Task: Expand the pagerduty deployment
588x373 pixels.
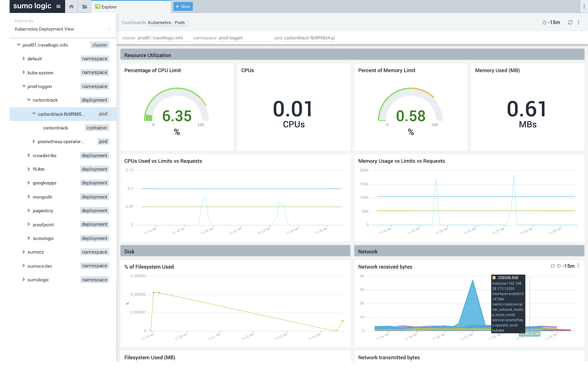Action: 29,211
